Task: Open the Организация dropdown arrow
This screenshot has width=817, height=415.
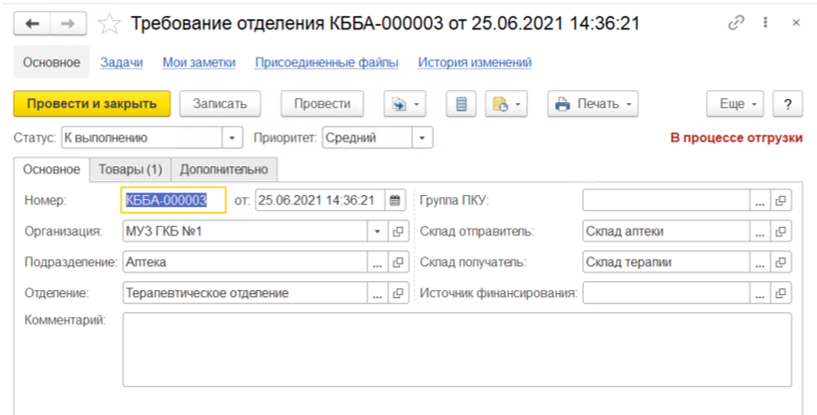Action: pyautogui.click(x=377, y=232)
